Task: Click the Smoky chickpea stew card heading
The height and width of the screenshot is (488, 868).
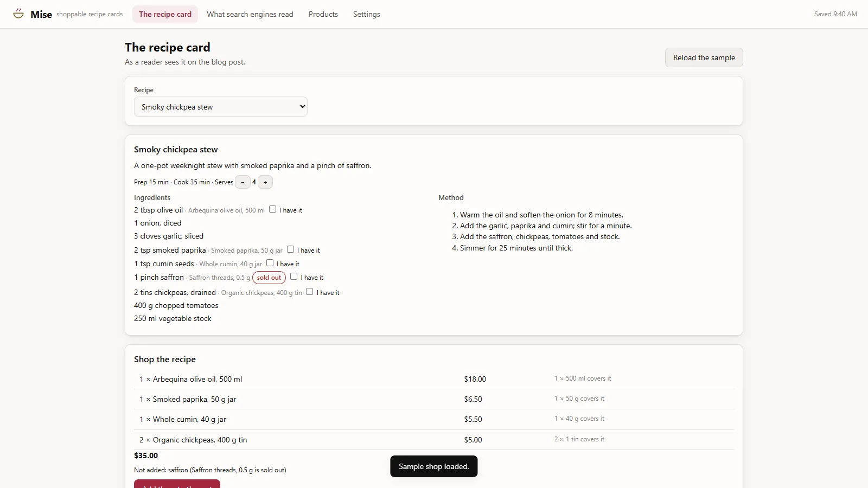Action: [176, 150]
